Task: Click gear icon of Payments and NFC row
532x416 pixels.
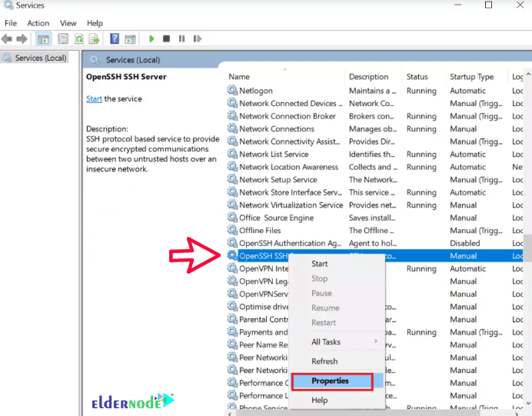Action: coord(232,331)
